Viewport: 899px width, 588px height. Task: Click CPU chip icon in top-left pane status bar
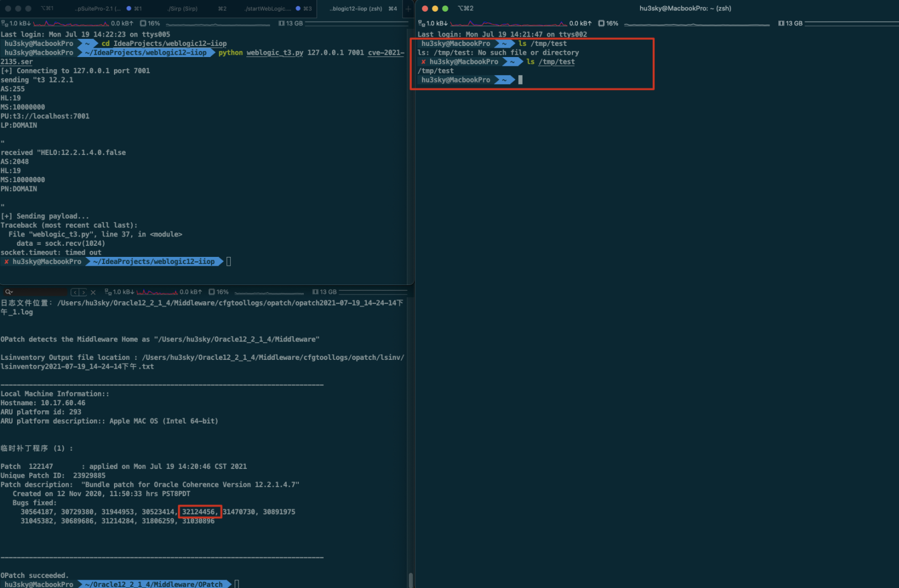143,23
